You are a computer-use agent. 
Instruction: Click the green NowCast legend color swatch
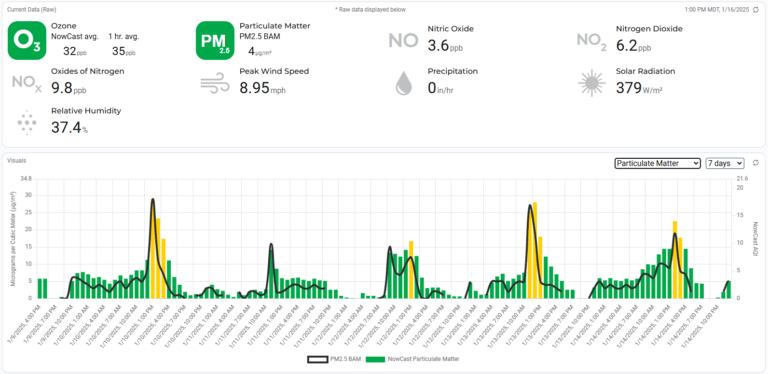(375, 359)
